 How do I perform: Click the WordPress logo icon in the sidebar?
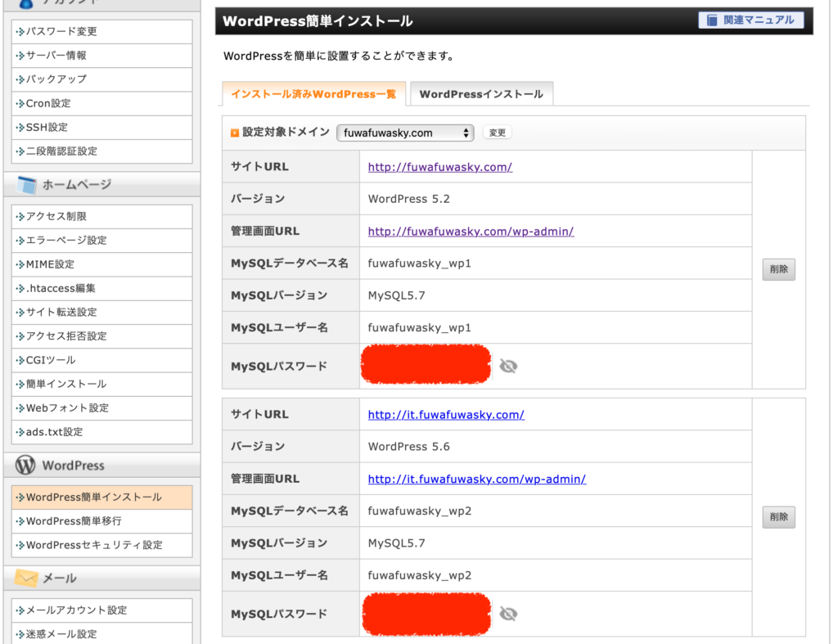click(x=25, y=465)
